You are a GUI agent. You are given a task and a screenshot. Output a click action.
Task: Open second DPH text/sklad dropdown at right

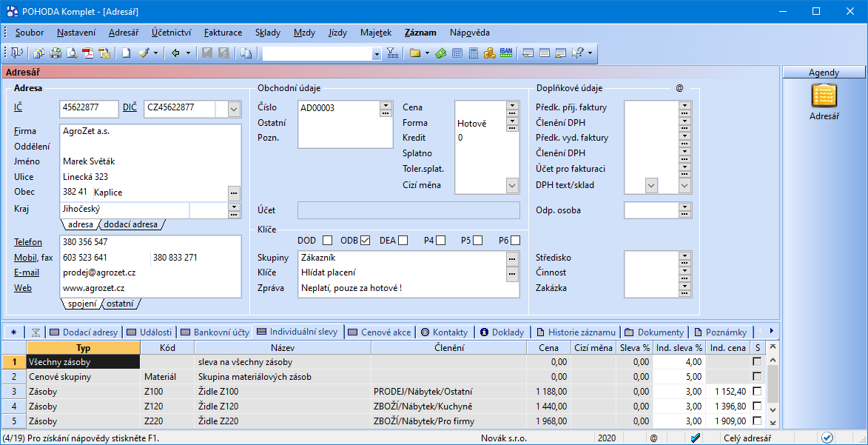pyautogui.click(x=685, y=185)
